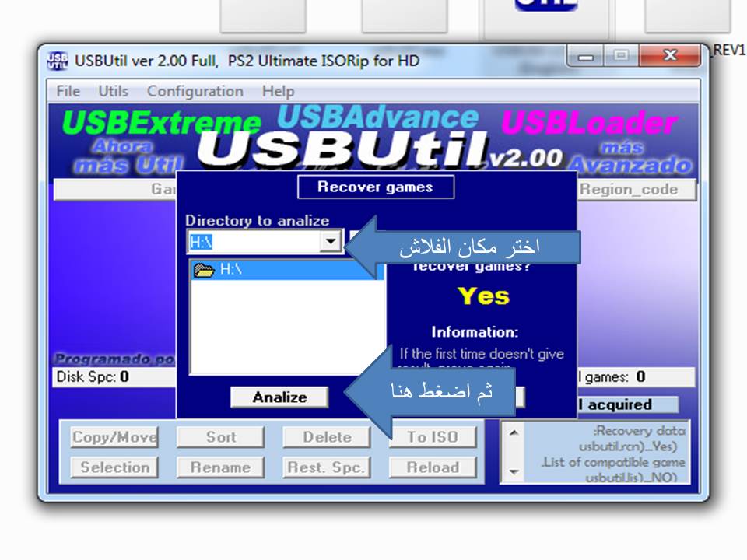Open the Utils menu

[x=113, y=91]
